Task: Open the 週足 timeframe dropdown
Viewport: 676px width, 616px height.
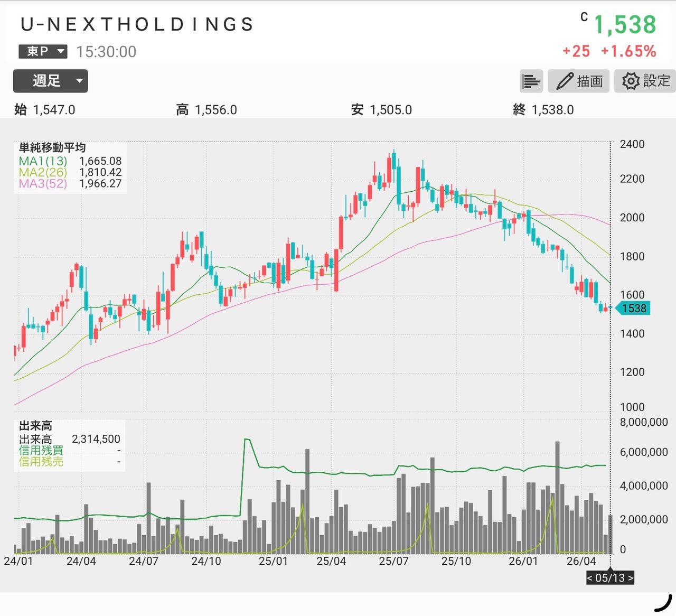Action: (50, 81)
